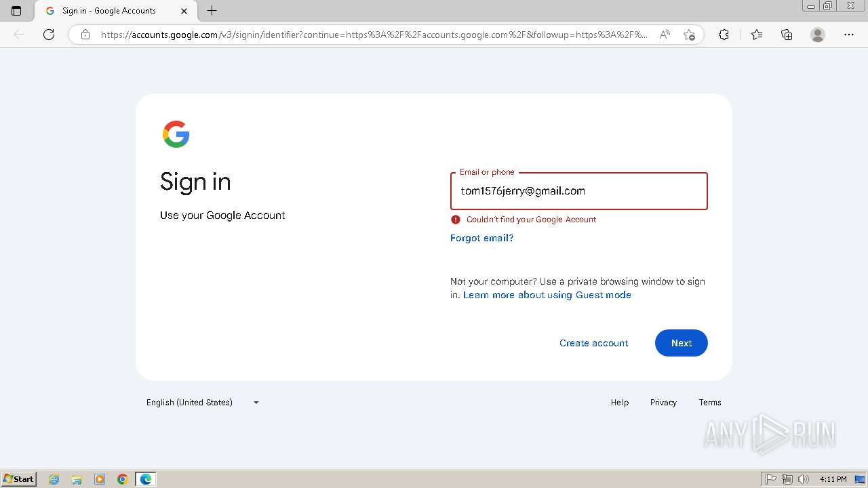Open the Help link

pyautogui.click(x=620, y=403)
